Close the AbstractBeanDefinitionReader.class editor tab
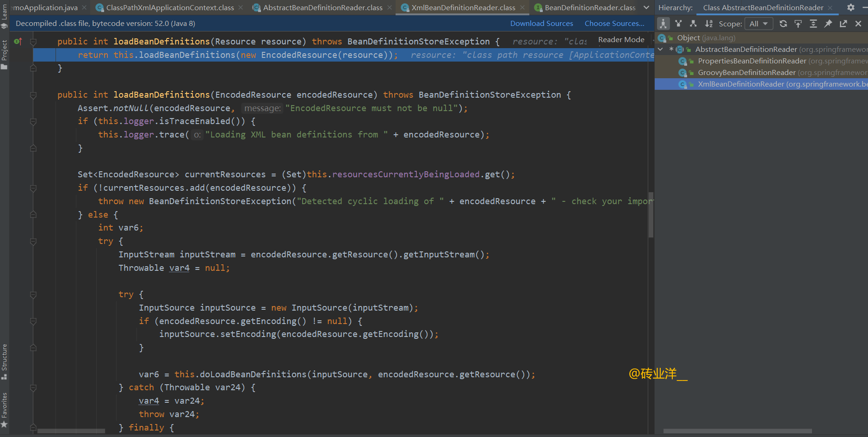Screen dimensions: 868x437 point(390,8)
